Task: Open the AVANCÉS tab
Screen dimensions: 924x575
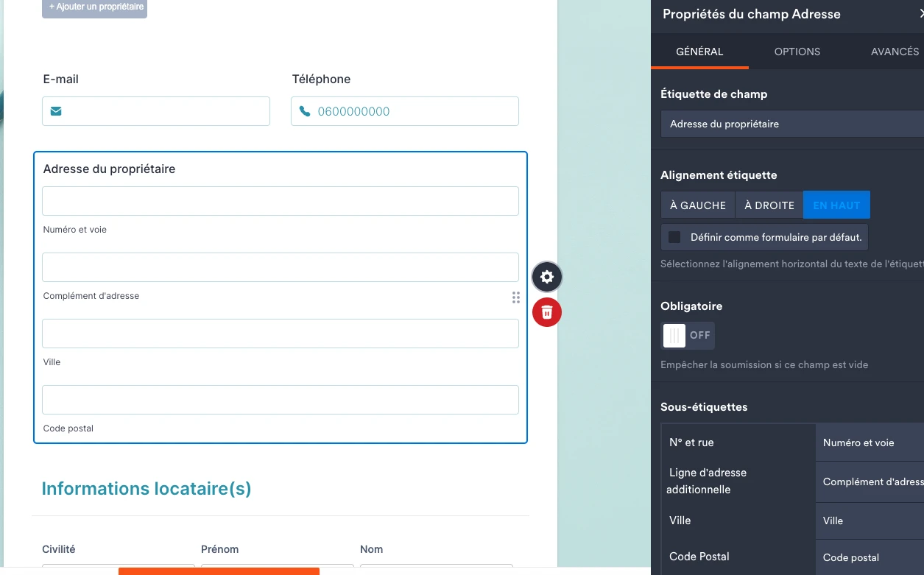Action: coord(895,52)
